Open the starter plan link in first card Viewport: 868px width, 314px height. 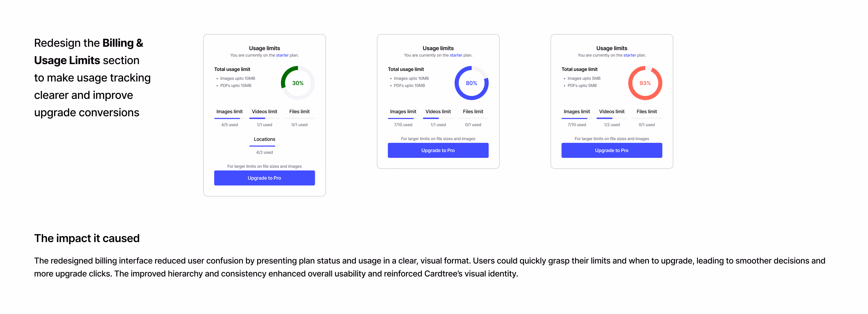coord(282,55)
